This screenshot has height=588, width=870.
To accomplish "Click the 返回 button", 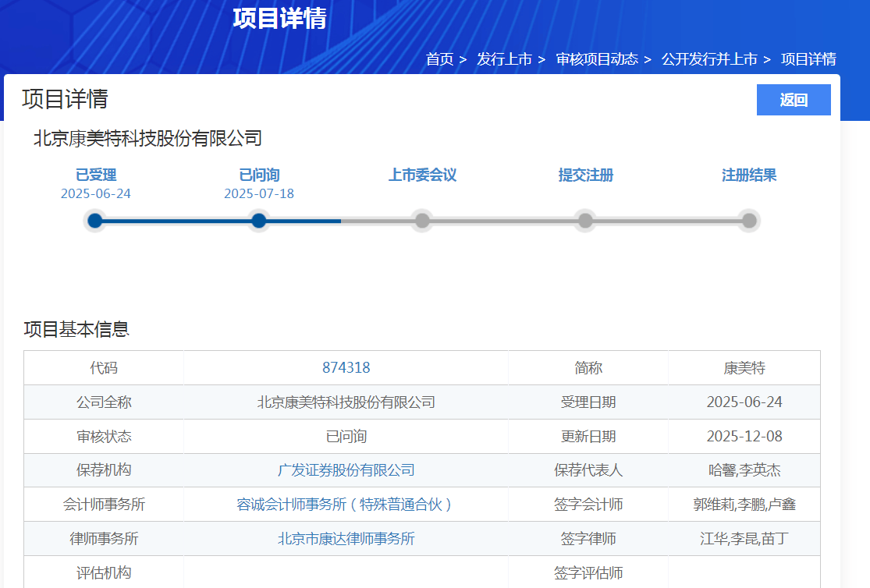I will click(793, 100).
